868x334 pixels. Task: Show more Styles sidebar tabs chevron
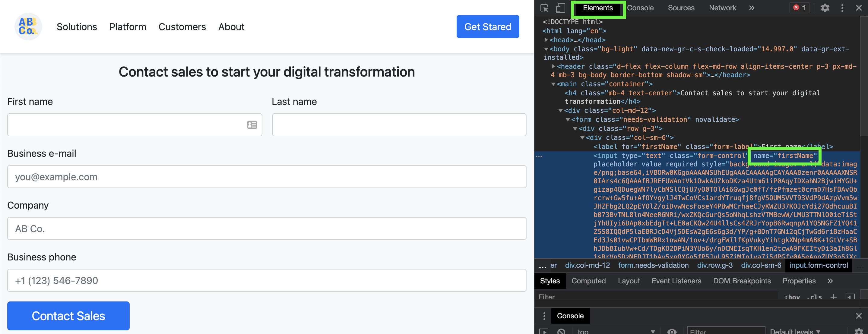point(830,281)
